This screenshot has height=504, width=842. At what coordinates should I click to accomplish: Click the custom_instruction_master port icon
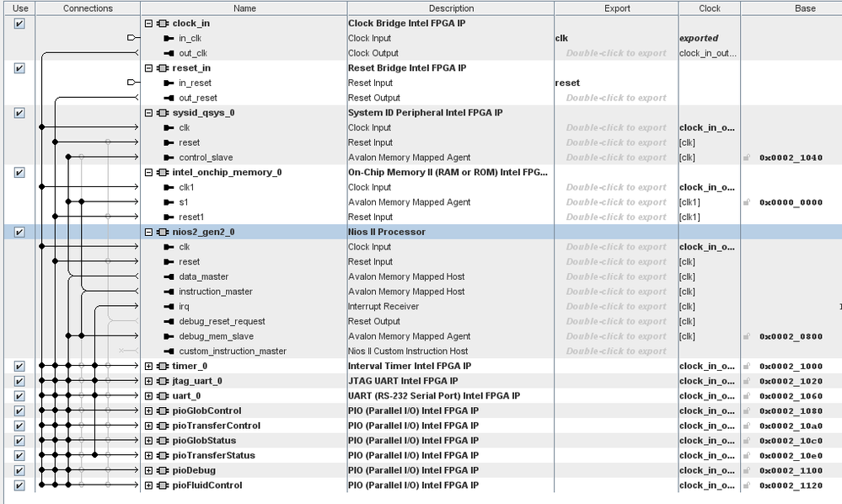click(169, 351)
